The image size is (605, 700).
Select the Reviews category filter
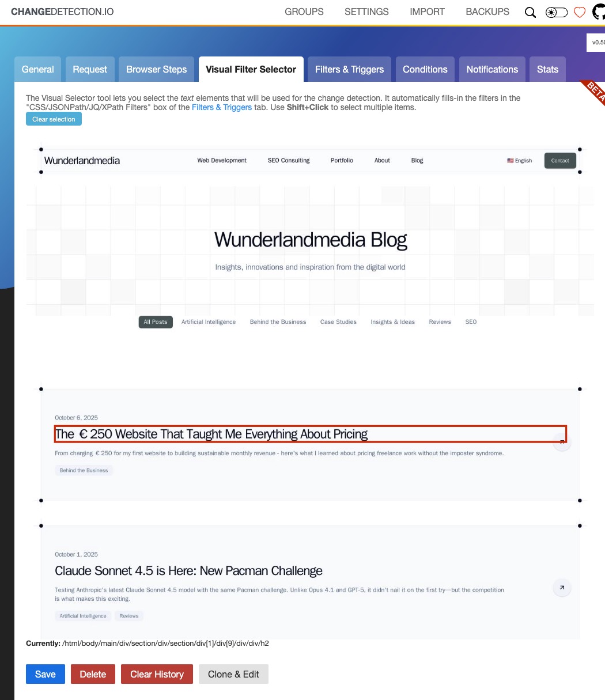click(x=440, y=322)
